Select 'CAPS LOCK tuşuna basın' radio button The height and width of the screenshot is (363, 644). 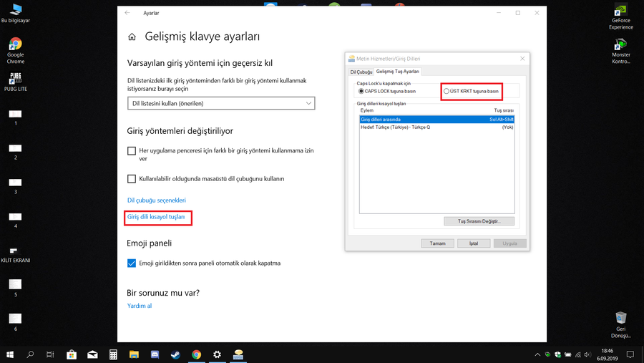(x=361, y=91)
